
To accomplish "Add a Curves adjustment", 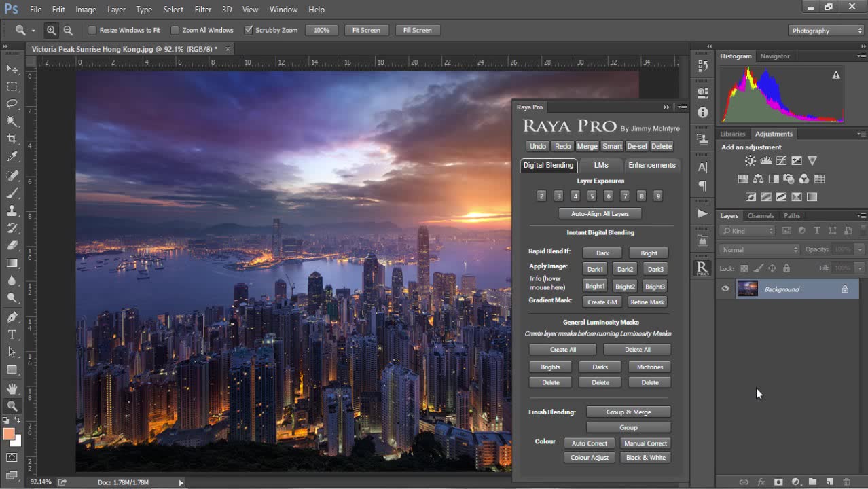I will 781,161.
